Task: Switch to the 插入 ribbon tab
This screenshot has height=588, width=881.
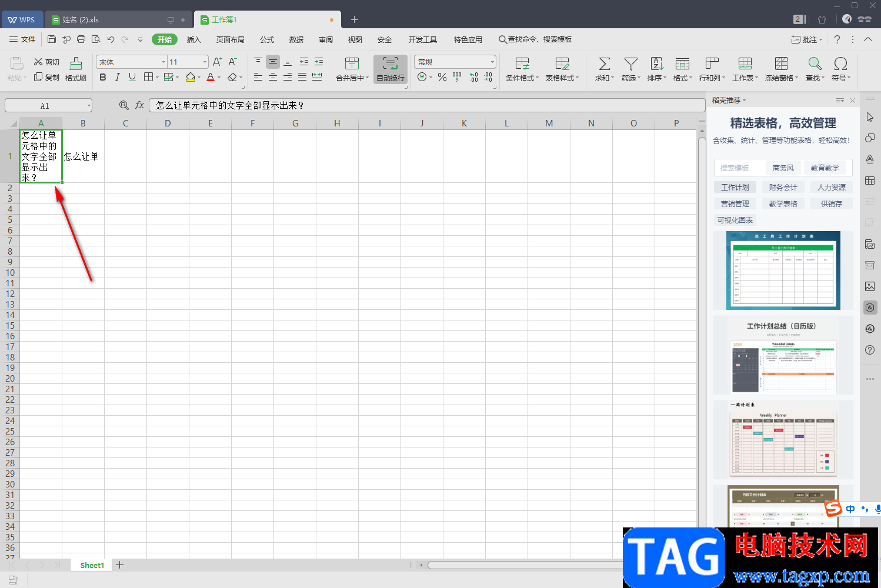Action: tap(193, 39)
